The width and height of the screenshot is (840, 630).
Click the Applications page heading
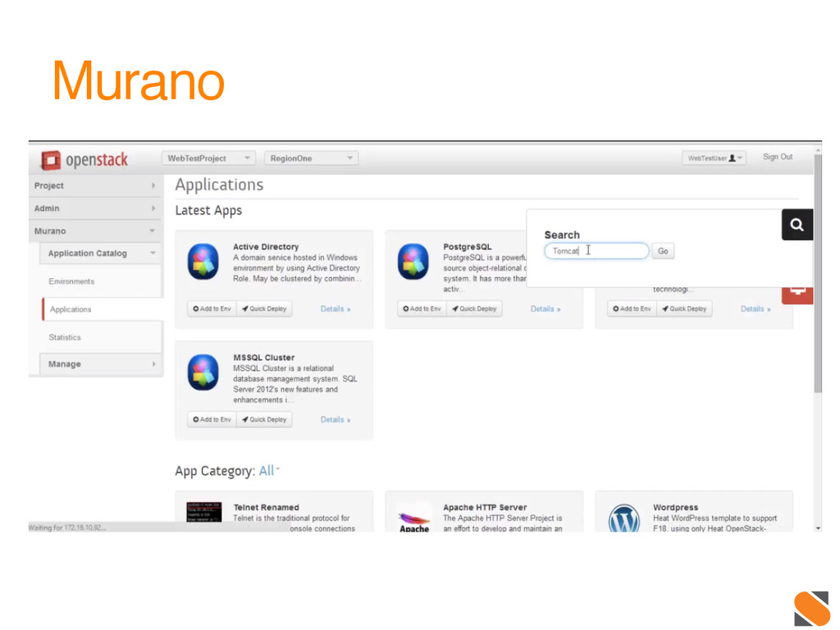pyautogui.click(x=219, y=185)
